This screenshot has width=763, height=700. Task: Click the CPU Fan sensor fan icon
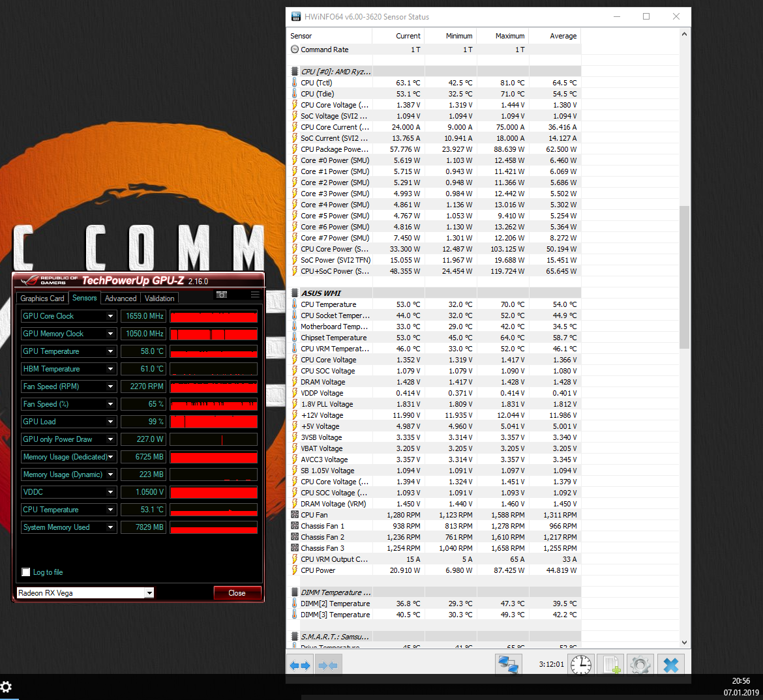294,515
